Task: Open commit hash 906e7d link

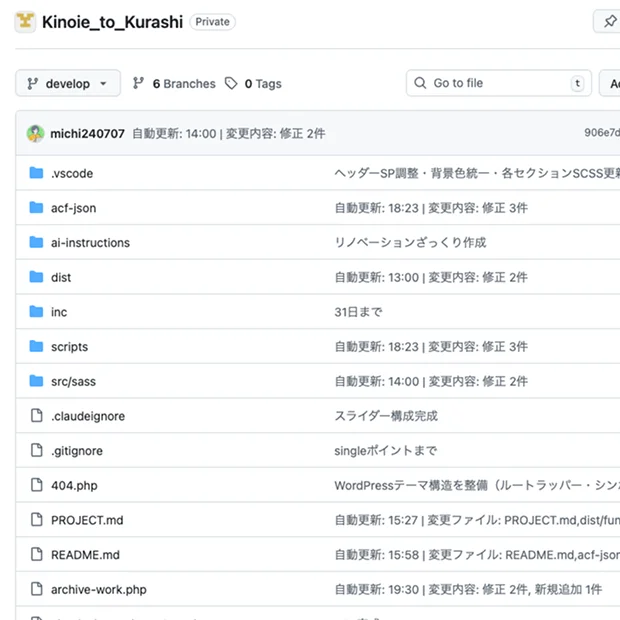Action: [602, 132]
